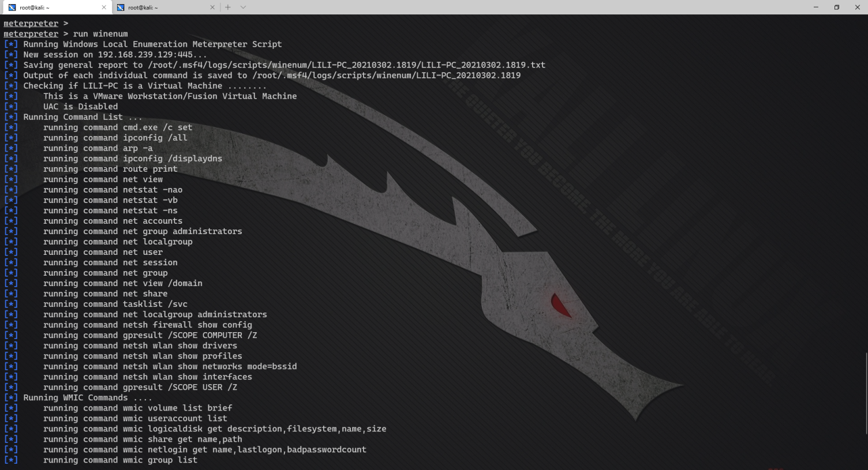The height and width of the screenshot is (470, 868).
Task: Click 'running command wmic group list'
Action: 120,460
